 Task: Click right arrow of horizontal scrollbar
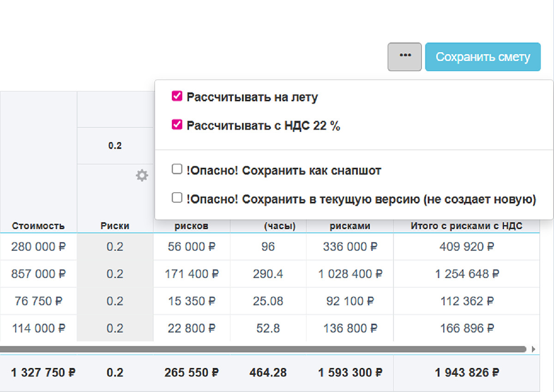tap(534, 349)
